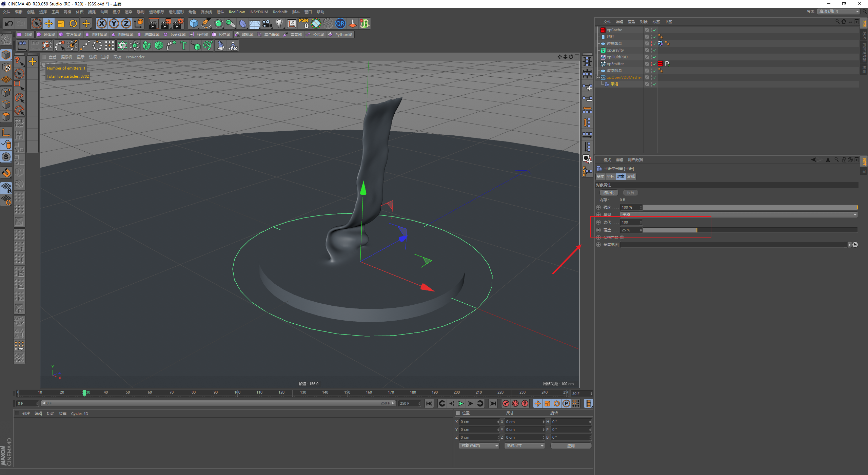The width and height of the screenshot is (868, 475).
Task: Click lock icon in Attribute Manager
Action: tap(844, 160)
